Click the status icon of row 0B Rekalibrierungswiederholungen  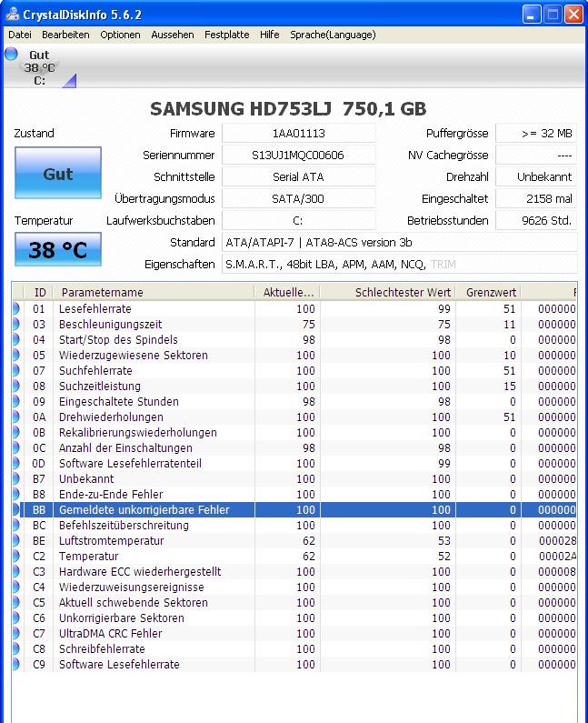tap(16, 432)
